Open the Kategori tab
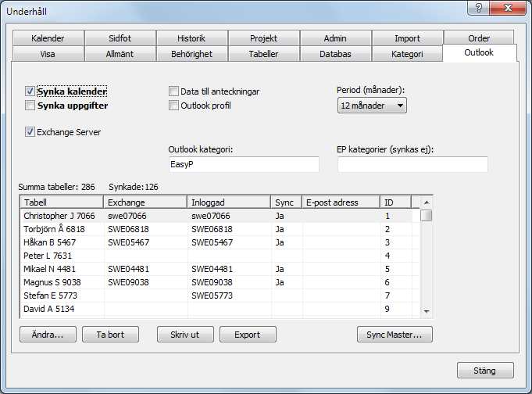The height and width of the screenshot is (394, 532). pyautogui.click(x=407, y=54)
